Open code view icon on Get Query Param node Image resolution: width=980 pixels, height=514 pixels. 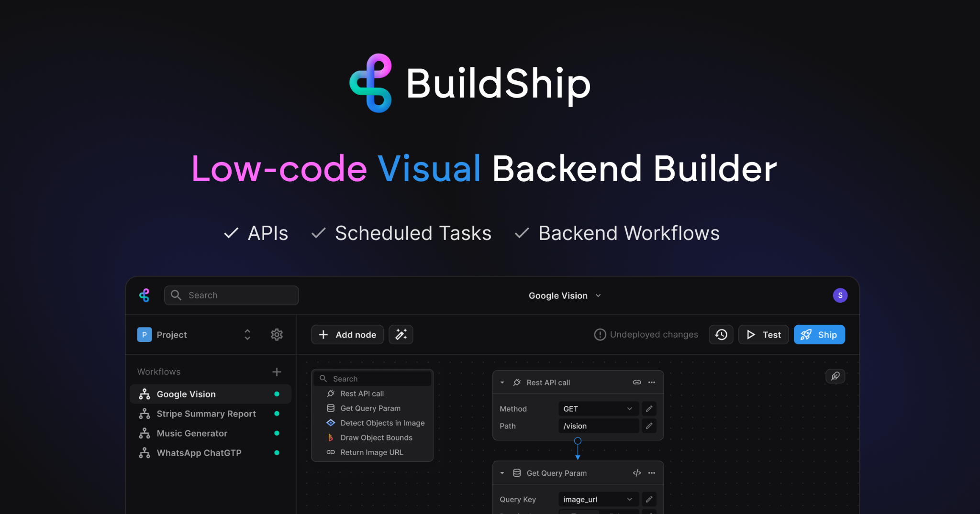tap(637, 472)
